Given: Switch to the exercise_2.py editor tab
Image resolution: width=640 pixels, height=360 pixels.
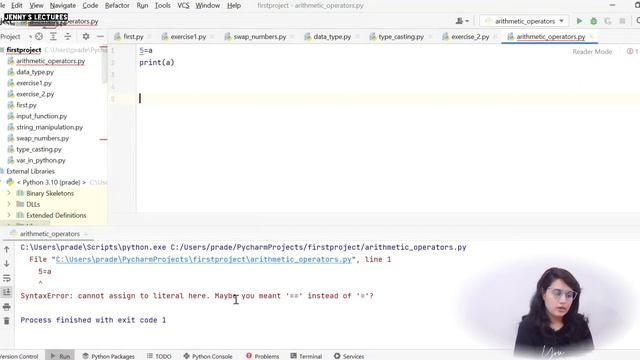Looking at the screenshot, I should (x=470, y=36).
